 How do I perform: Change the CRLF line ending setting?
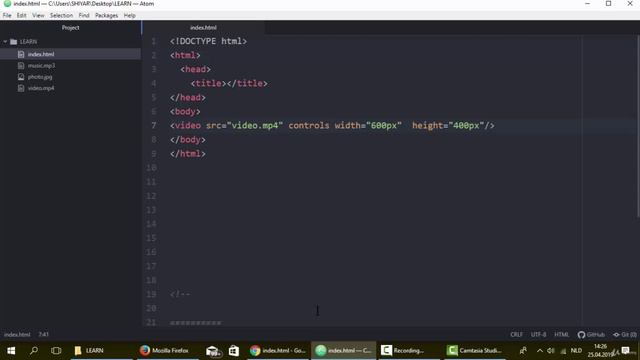pyautogui.click(x=516, y=334)
